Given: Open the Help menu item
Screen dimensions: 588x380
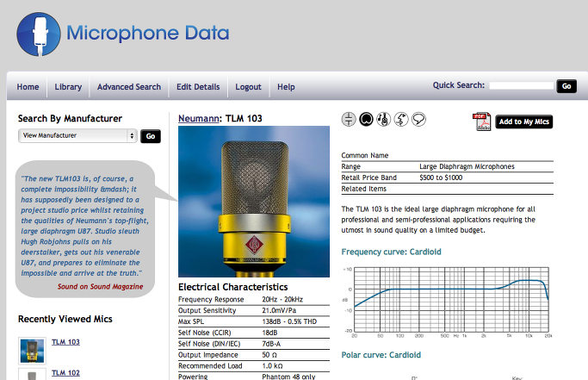Looking at the screenshot, I should [286, 87].
